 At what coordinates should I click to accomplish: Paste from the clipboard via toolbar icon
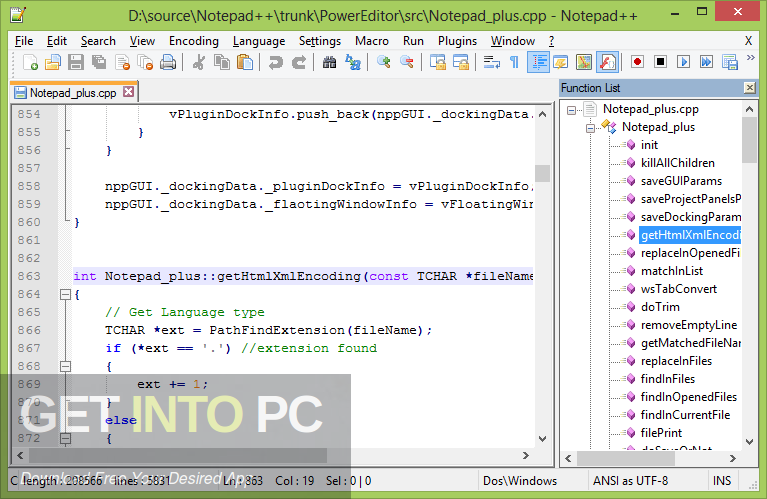pyautogui.click(x=245, y=63)
